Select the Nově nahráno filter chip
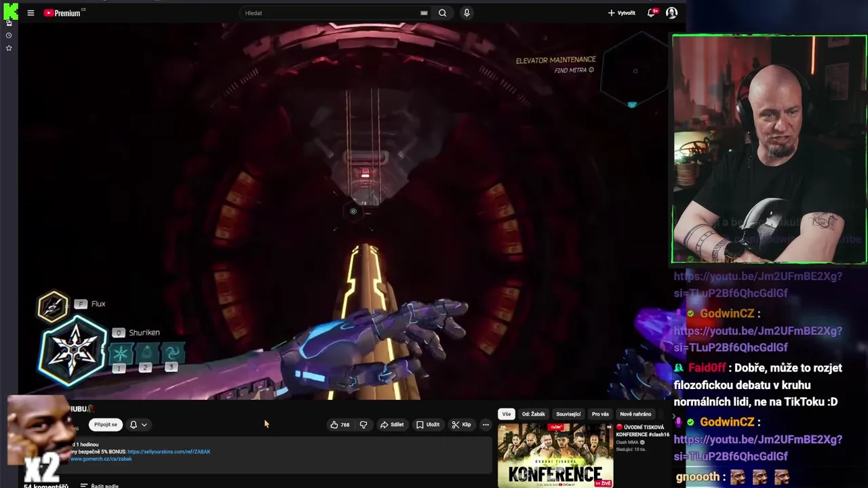This screenshot has width=868, height=488. coord(635,414)
